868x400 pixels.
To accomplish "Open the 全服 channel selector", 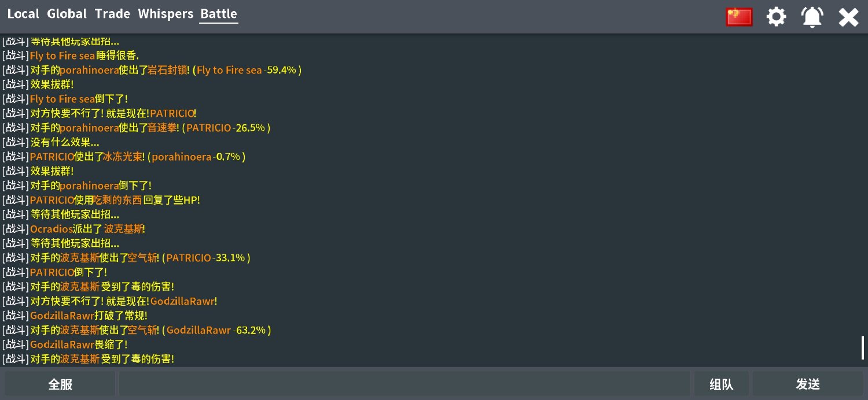I will click(60, 384).
